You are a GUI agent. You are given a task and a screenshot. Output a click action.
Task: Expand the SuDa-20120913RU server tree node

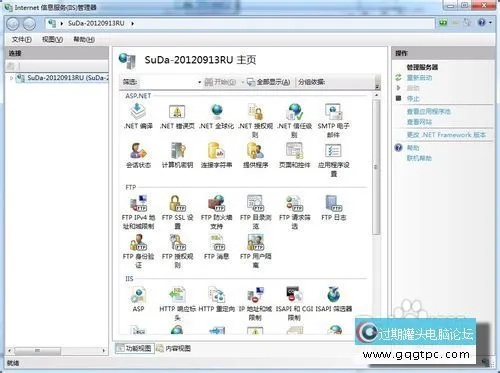pos(11,78)
